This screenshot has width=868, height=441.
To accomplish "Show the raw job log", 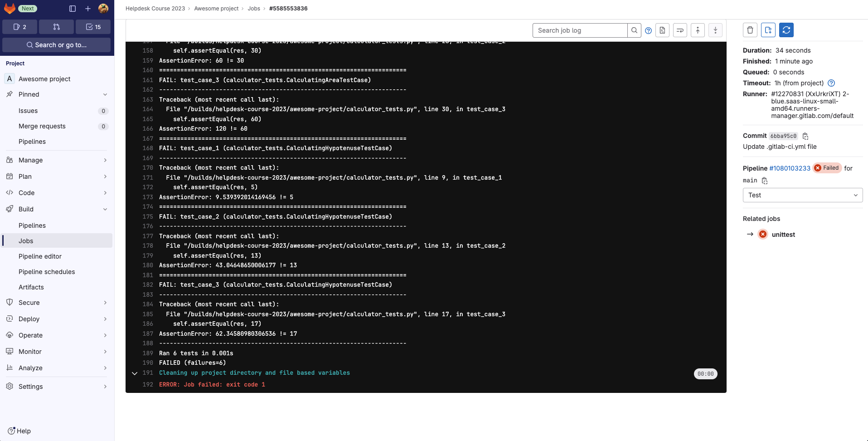I will [662, 30].
